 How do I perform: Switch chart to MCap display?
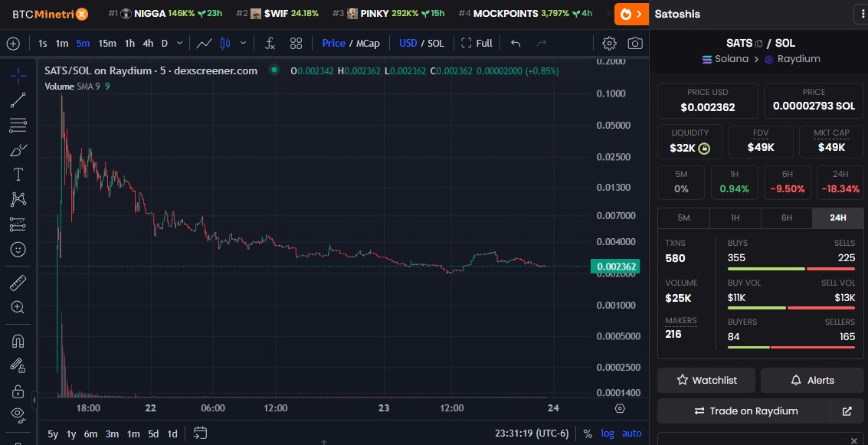click(368, 43)
